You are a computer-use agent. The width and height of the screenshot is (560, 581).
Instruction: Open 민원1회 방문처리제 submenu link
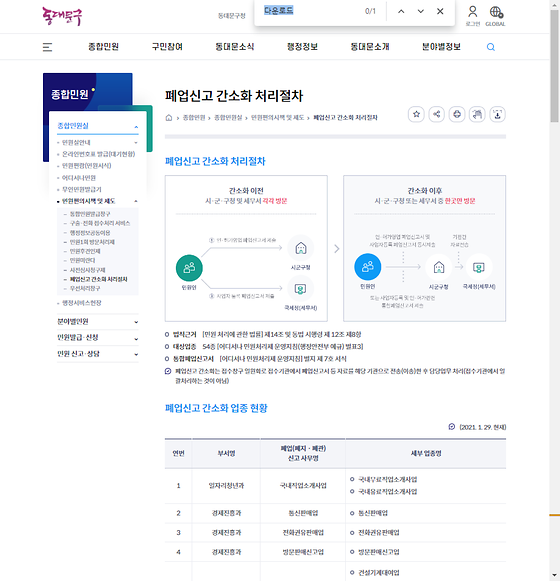pos(92,242)
